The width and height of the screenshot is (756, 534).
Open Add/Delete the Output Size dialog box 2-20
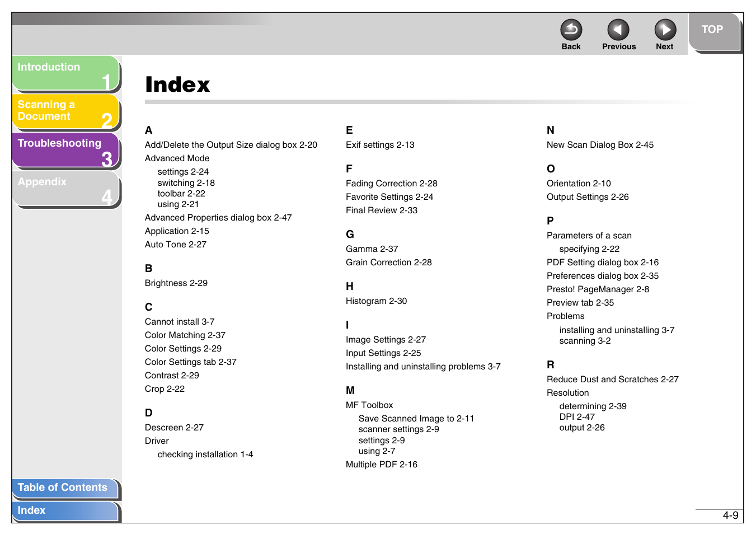coord(231,145)
